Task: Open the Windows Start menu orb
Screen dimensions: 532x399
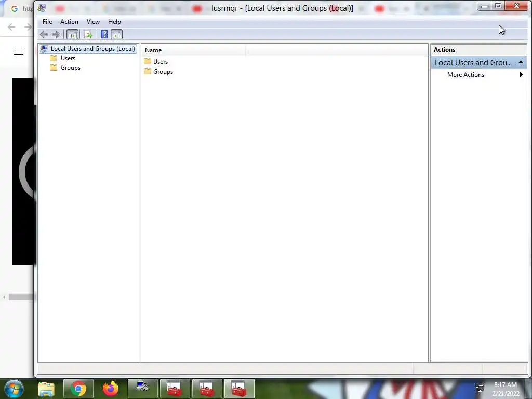Action: 14,389
